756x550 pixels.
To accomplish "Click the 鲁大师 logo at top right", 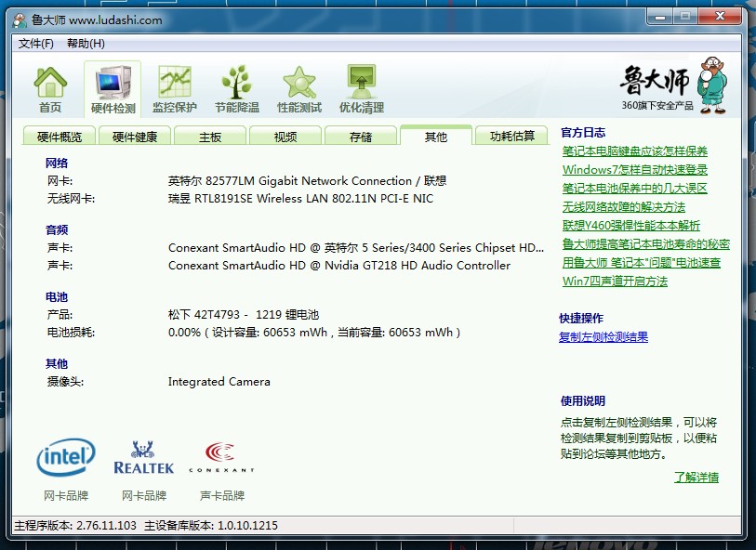I will 673,85.
